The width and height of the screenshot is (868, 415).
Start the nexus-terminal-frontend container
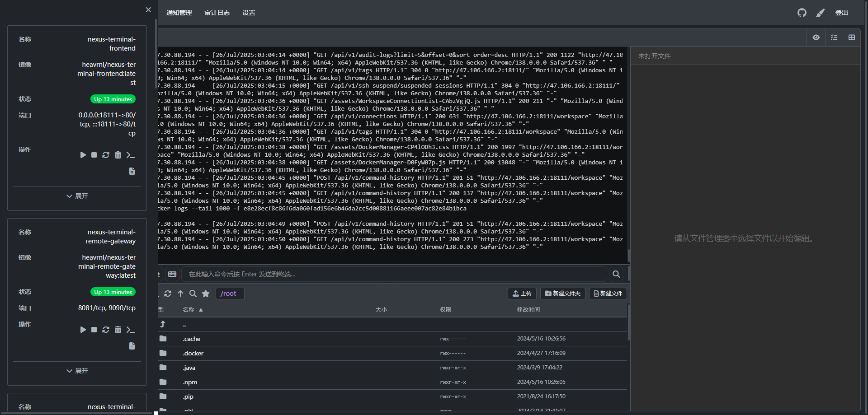tap(83, 155)
